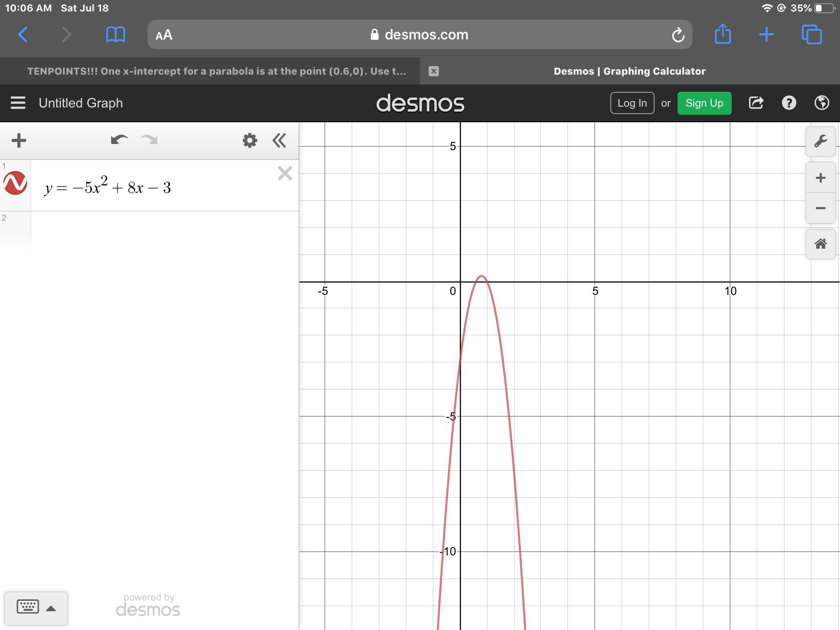Open the graph settings wrench icon

pyautogui.click(x=820, y=142)
